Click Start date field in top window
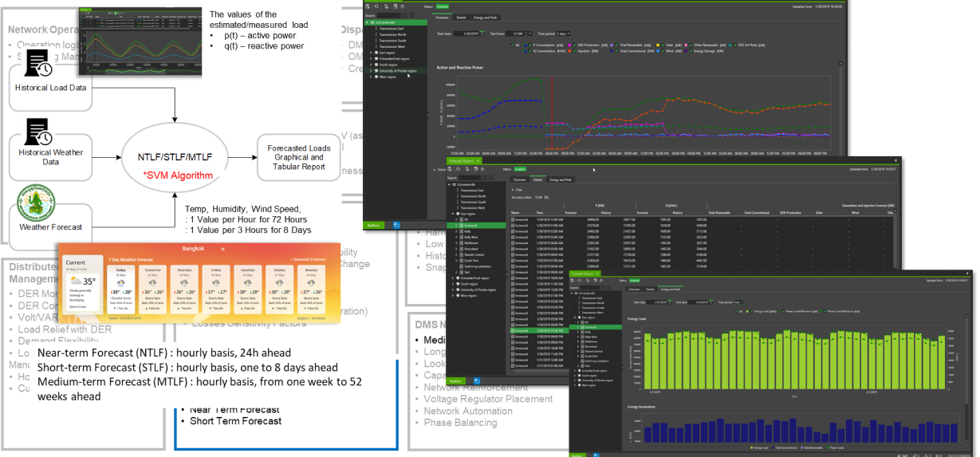980x457 pixels. [x=469, y=33]
